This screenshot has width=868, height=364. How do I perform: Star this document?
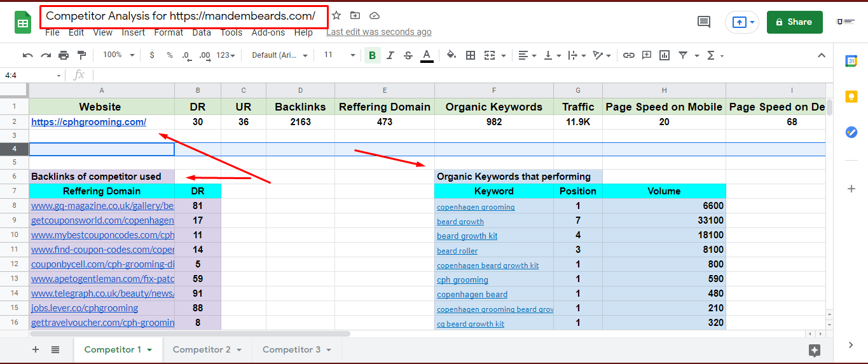(x=336, y=15)
